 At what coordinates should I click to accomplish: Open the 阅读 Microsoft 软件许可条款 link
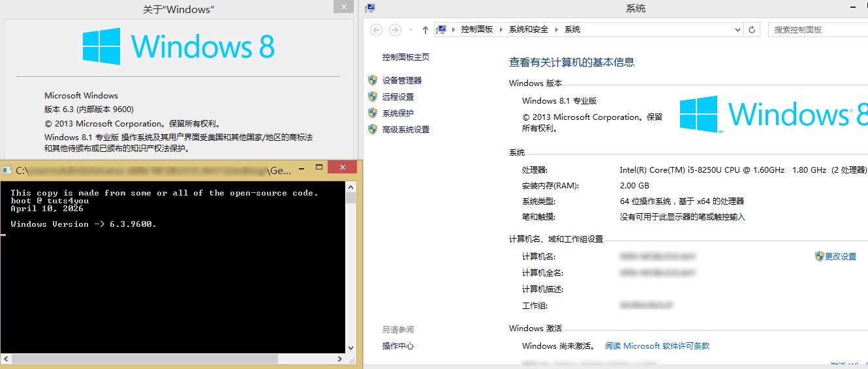(657, 346)
